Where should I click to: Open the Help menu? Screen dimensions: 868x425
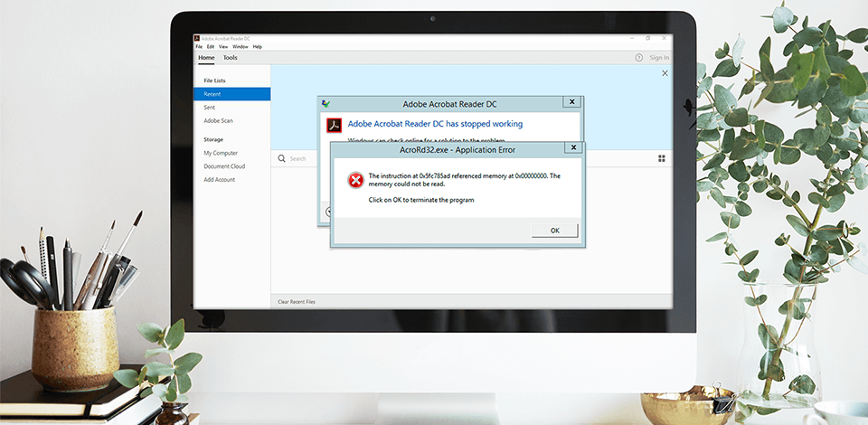pyautogui.click(x=258, y=47)
